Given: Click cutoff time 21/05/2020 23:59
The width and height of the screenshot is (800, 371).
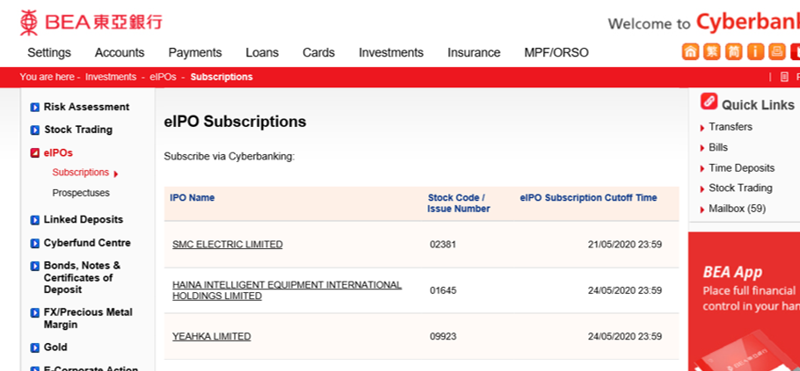Looking at the screenshot, I should click(x=624, y=244).
